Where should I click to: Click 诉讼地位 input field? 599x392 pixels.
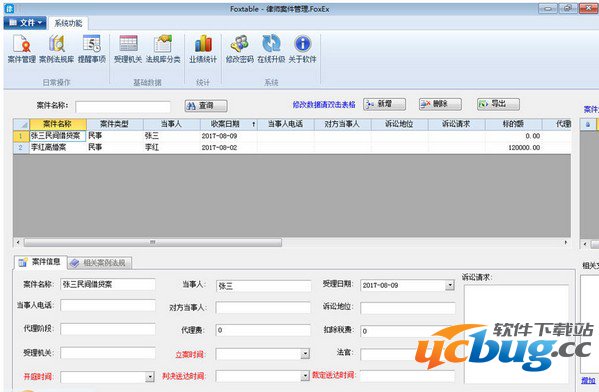click(408, 308)
